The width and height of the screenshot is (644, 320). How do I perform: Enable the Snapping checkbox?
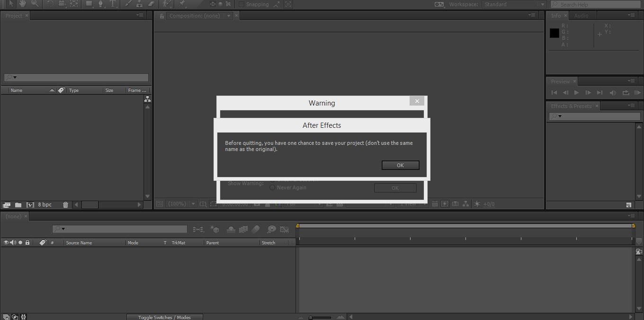241,4
